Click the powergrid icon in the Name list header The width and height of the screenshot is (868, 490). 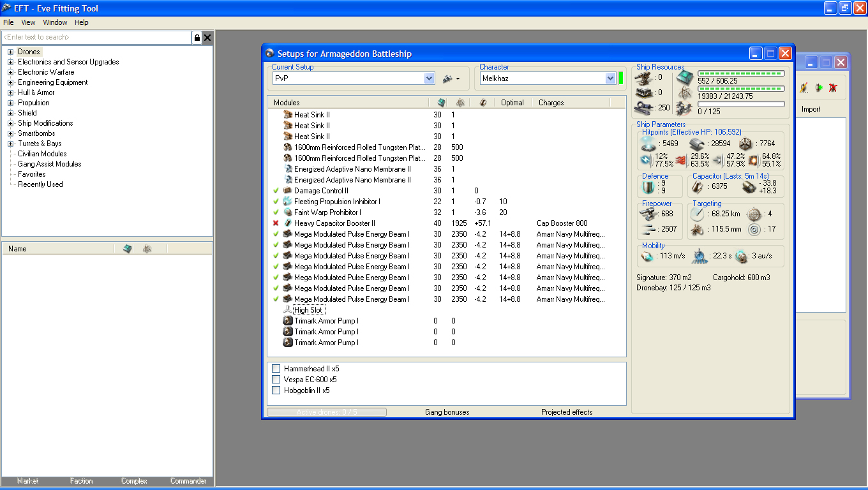pyautogui.click(x=147, y=249)
